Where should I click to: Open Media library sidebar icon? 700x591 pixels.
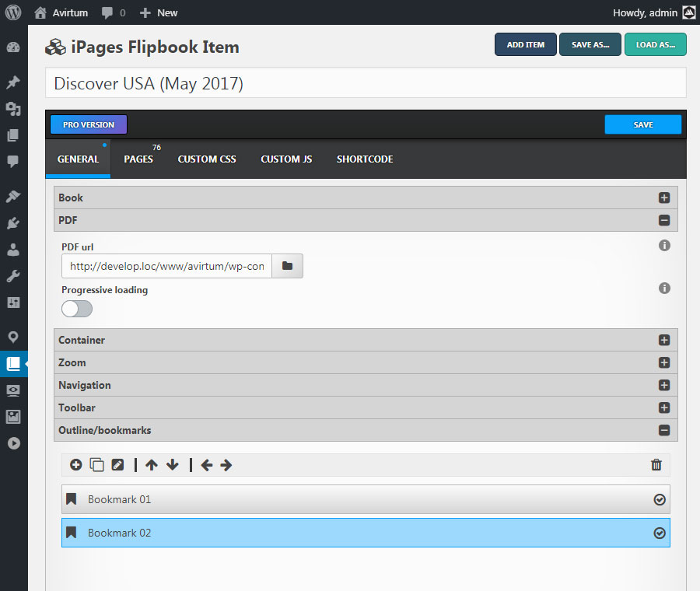pyautogui.click(x=13, y=108)
